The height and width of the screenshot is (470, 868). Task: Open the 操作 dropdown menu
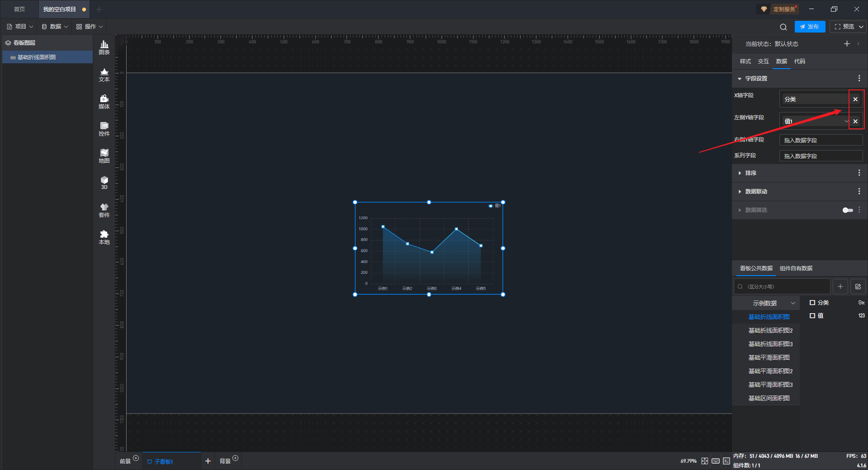click(x=90, y=27)
